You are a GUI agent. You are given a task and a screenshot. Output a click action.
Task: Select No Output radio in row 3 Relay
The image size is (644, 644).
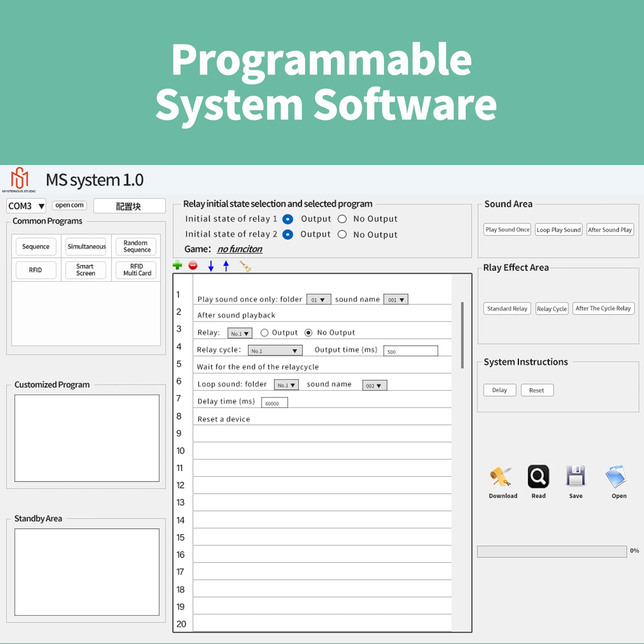308,332
